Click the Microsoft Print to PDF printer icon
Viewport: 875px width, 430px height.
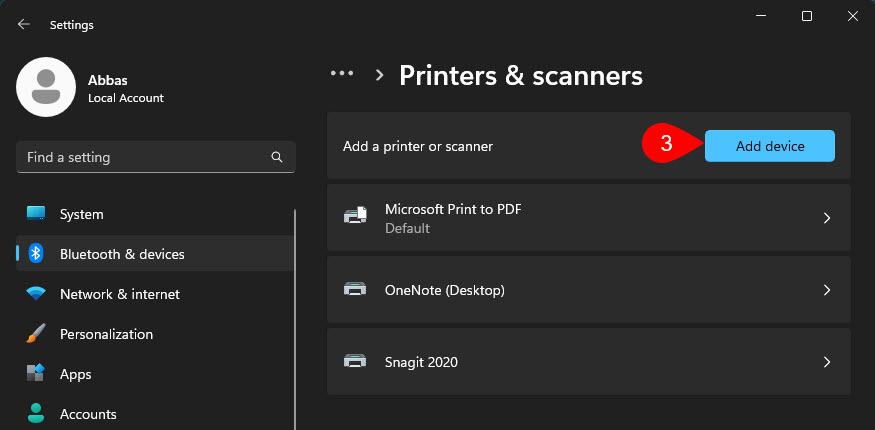(355, 217)
